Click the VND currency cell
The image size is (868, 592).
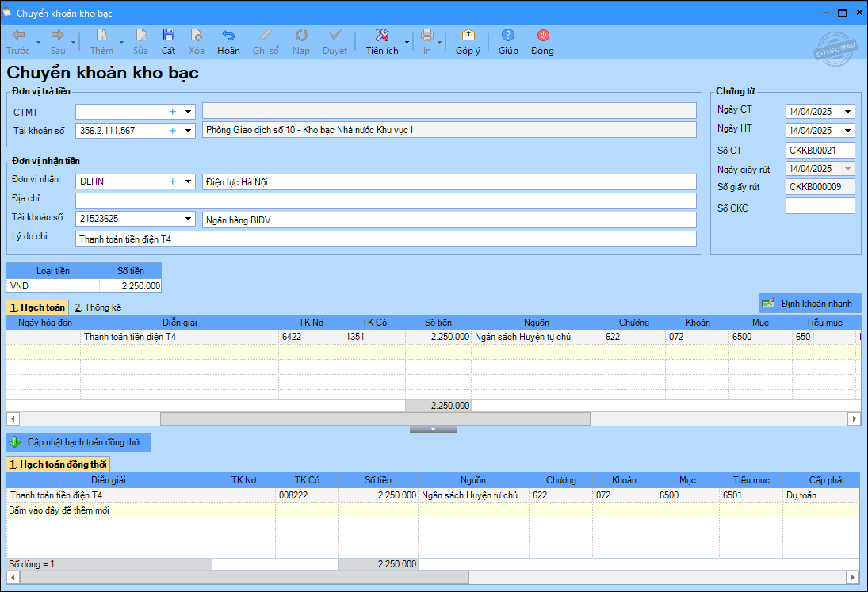tap(53, 286)
